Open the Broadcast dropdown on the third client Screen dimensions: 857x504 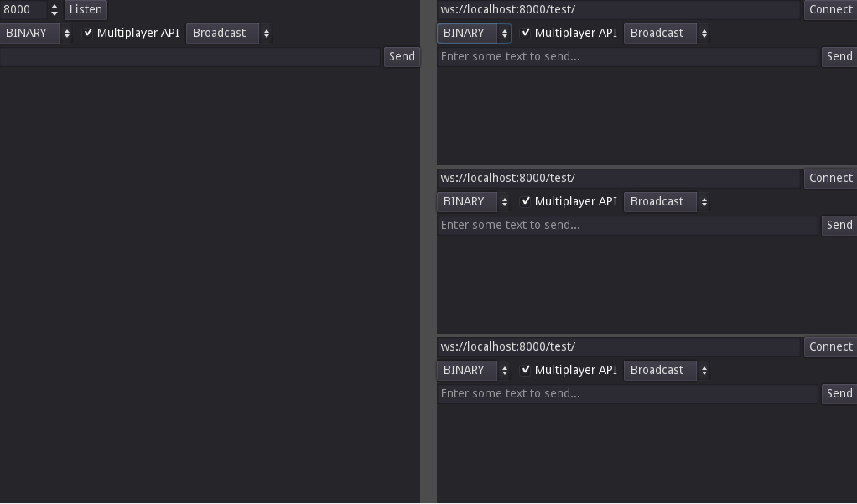(659, 370)
